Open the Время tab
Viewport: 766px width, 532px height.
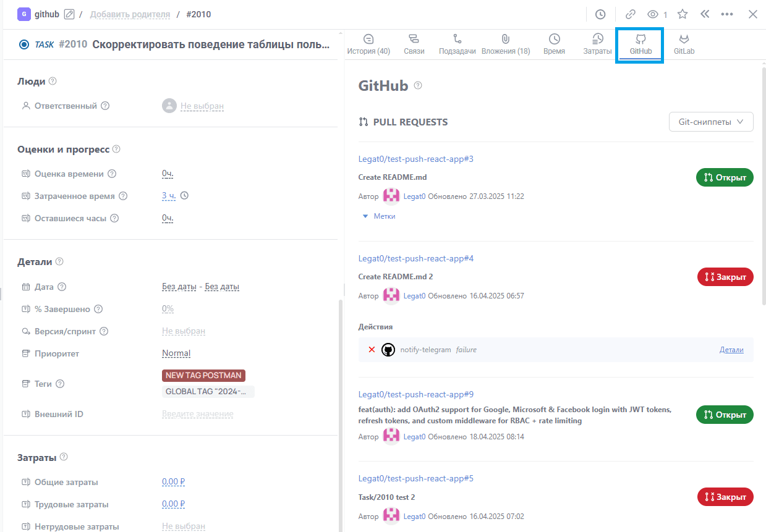coord(555,44)
